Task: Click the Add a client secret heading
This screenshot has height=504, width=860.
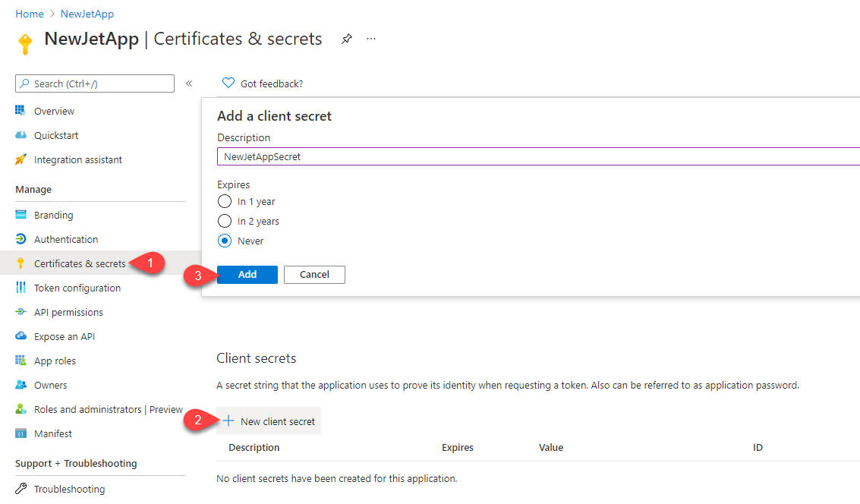Action: point(274,115)
